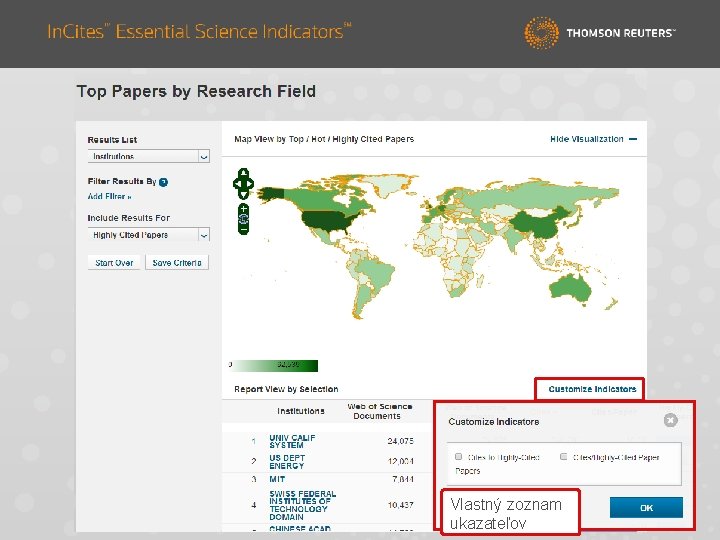The height and width of the screenshot is (540, 720).
Task: Open the Include Results For dropdown
Action: coord(148,235)
